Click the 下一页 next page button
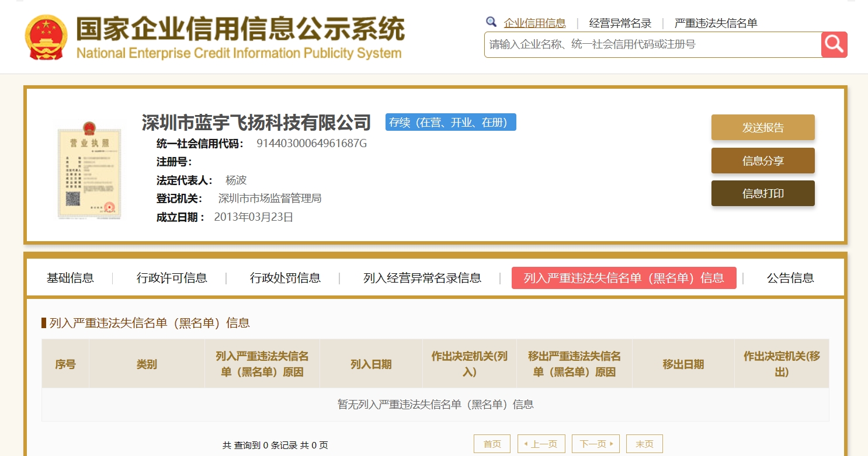 tap(595, 444)
